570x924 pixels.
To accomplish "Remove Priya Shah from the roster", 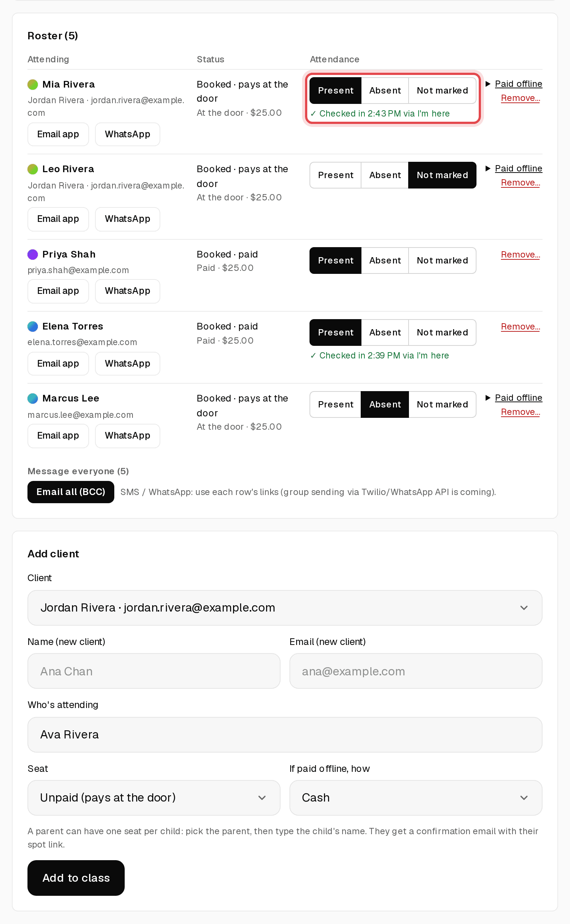I will pyautogui.click(x=520, y=255).
